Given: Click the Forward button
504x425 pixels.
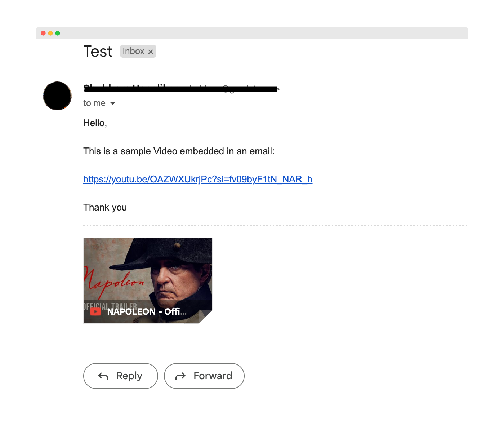Looking at the screenshot, I should click(x=204, y=376).
